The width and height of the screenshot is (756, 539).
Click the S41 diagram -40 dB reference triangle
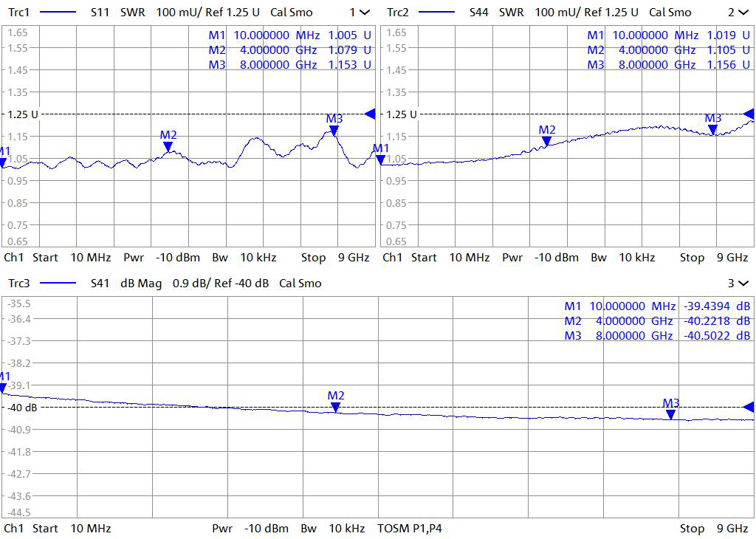coord(749,407)
